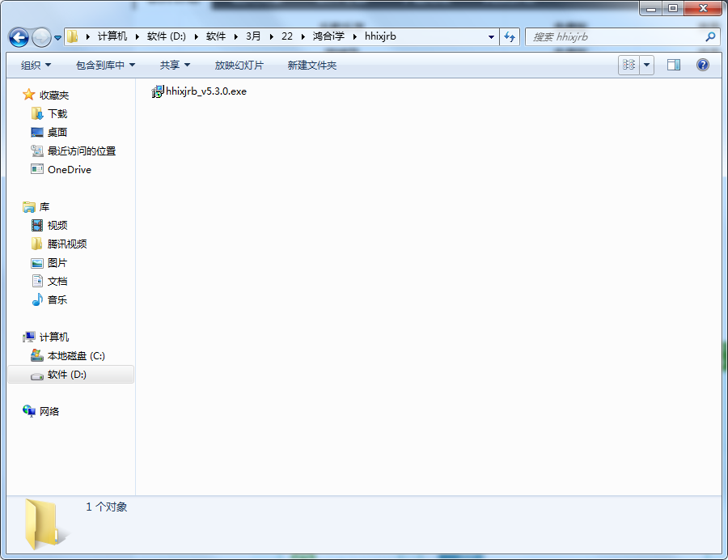Click the Back navigation arrow button
This screenshot has width=728, height=560.
click(19, 37)
